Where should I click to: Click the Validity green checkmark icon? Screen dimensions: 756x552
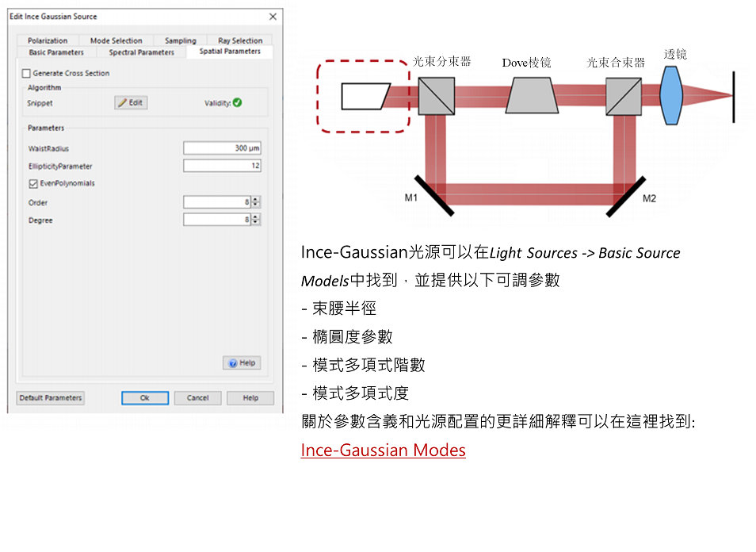click(237, 103)
